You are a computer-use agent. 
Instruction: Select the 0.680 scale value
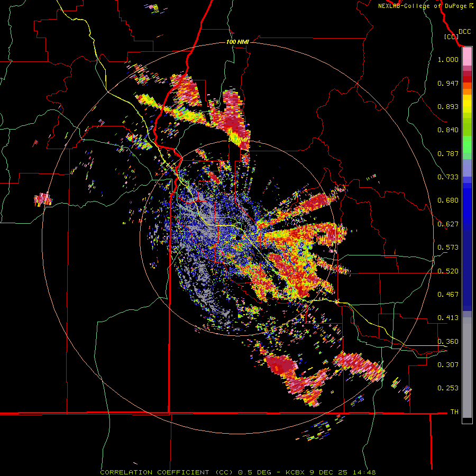click(448, 200)
